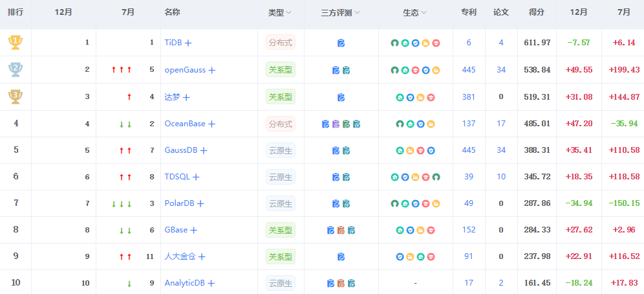Click the 专利 column header
Viewport: 644px width, 294px height.
tap(469, 12)
